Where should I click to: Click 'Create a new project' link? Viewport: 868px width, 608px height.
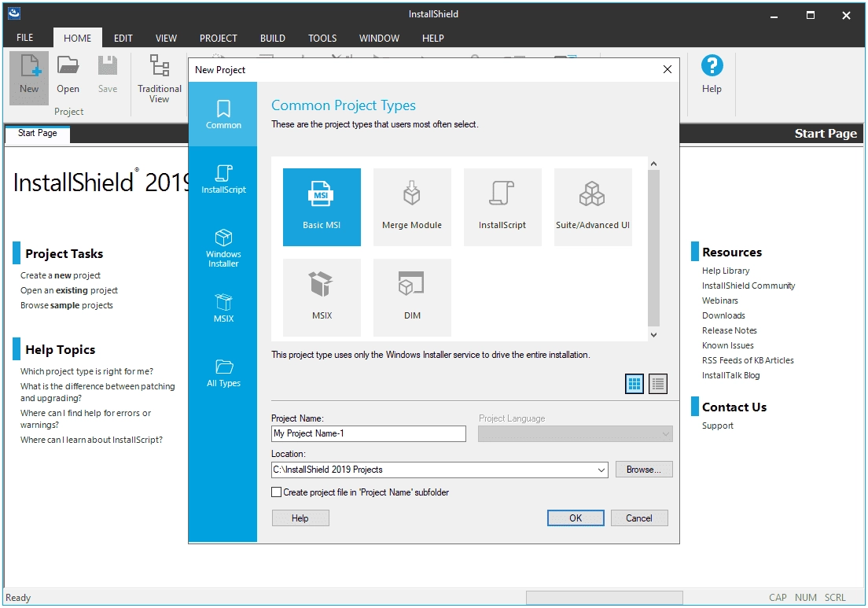click(61, 275)
